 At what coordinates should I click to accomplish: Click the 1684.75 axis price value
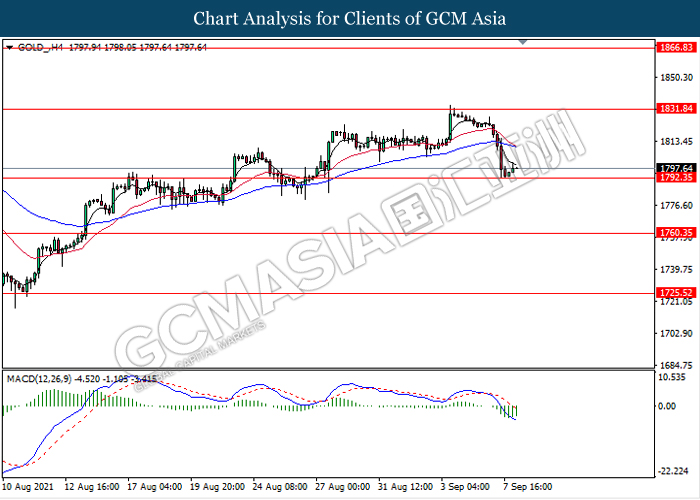(677, 365)
